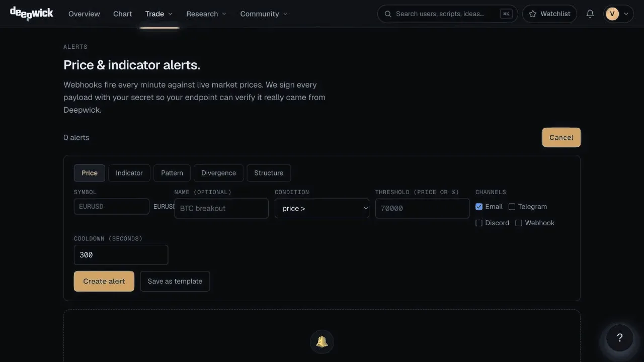This screenshot has height=362, width=644.
Task: Open the account menu chevron
Action: pos(626,14)
